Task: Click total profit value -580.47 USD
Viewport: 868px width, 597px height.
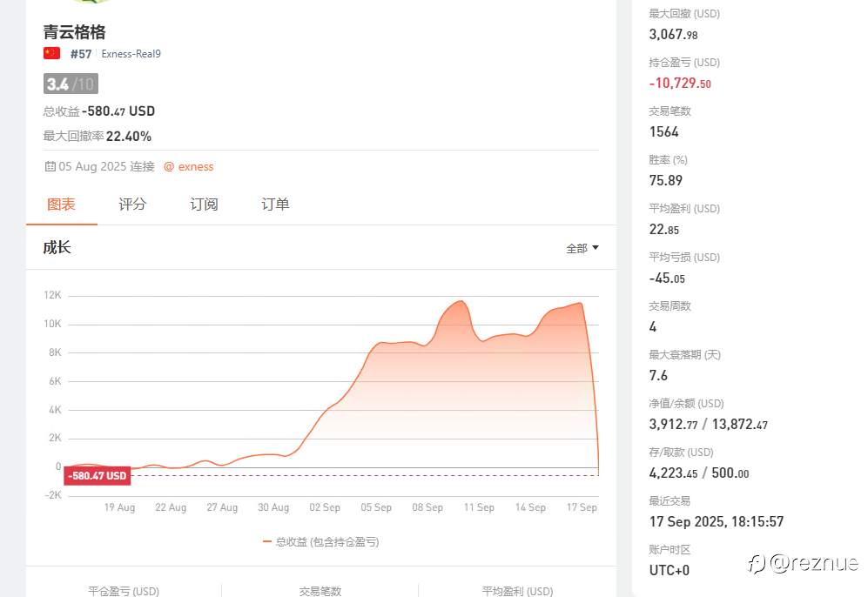Action: 118,111
